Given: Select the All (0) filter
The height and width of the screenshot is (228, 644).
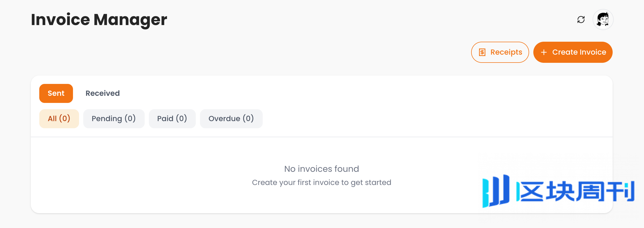Looking at the screenshot, I should 59,119.
